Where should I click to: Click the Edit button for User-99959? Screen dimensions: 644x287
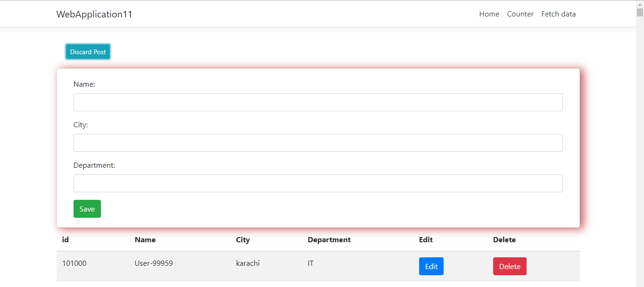[x=431, y=266]
